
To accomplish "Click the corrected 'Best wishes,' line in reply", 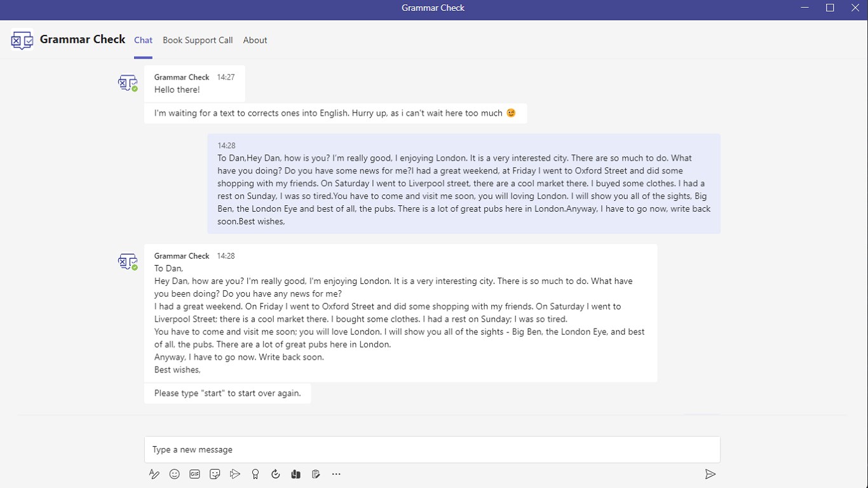I will coord(177,370).
